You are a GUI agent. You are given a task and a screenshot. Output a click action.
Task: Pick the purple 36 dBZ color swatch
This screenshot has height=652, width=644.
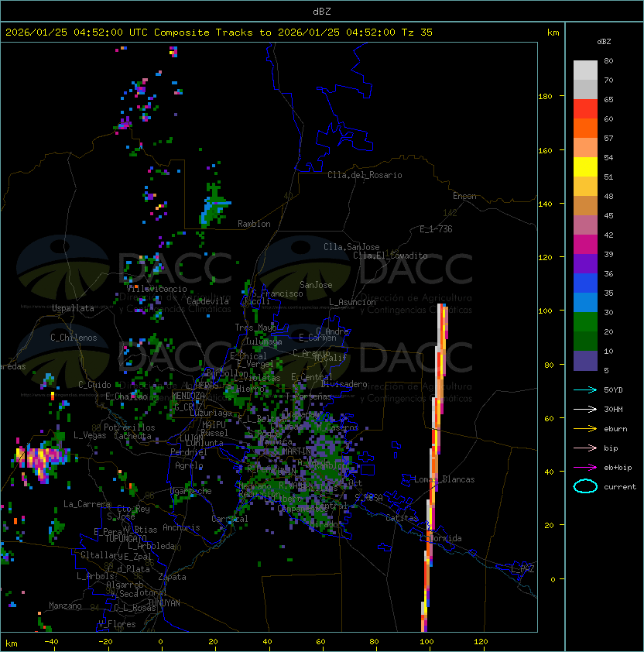coord(585,263)
